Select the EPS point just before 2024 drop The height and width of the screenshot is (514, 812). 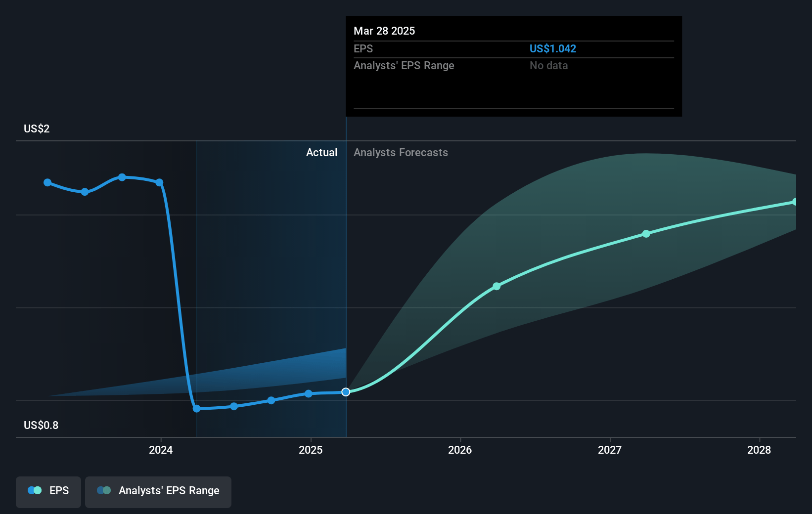[159, 182]
